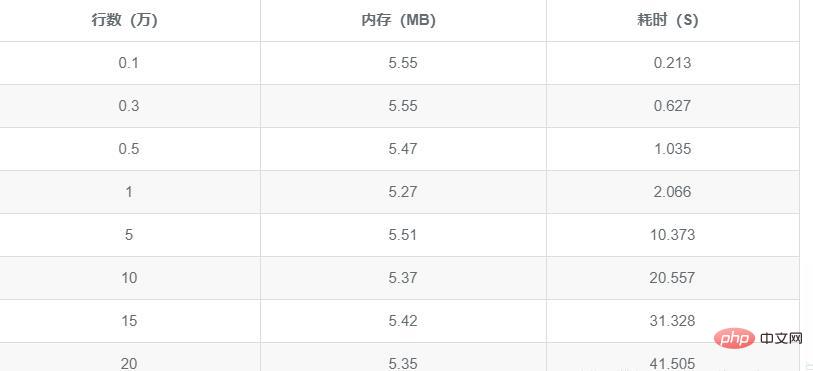This screenshot has height=371, width=813.
Task: Click the 0.213 time cell
Action: [x=673, y=63]
